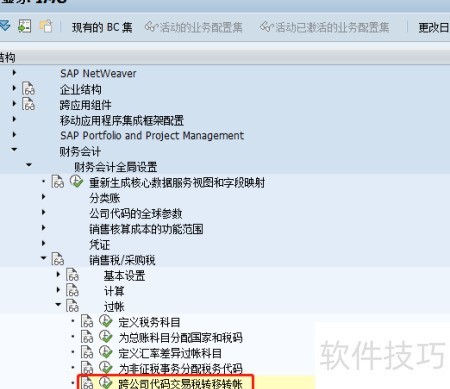Collapse the 过帐 node arrow
Image resolution: width=450 pixels, height=389 pixels.
coord(58,304)
